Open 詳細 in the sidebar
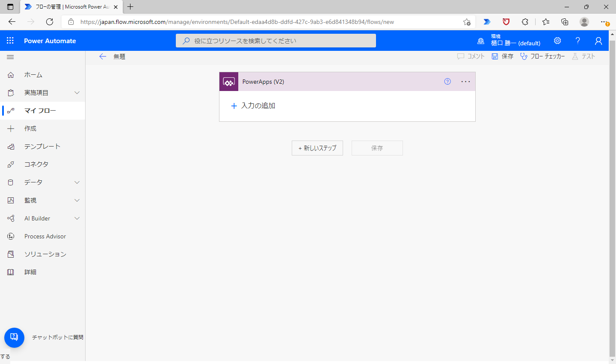Screen dimensions: 616x364 tap(43, 272)
